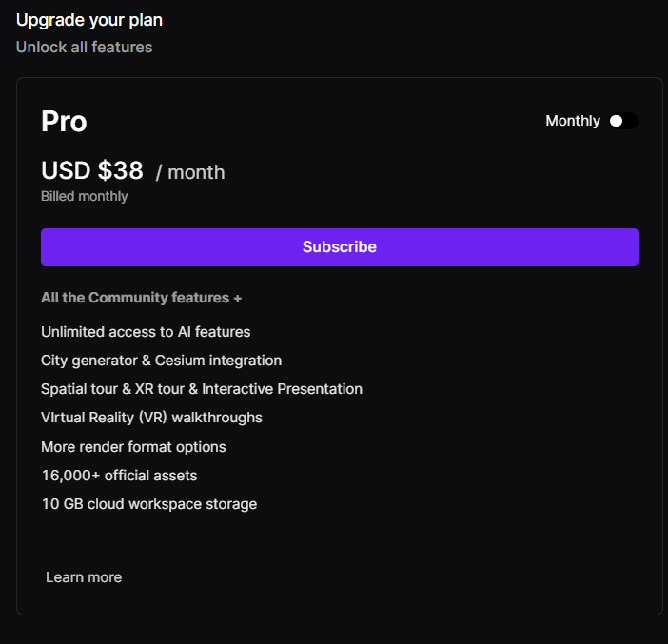Select Unlimited access to AI features
Screen dimensions: 668x644
146,332
